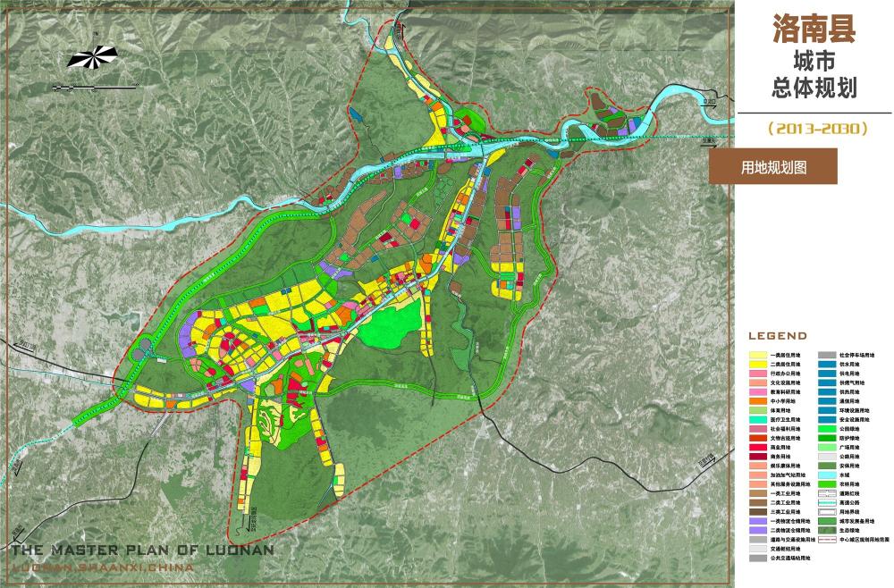Viewport: 894px width, 588px height.
Task: Select the 公园绿地 bright green swatch
Action: coord(828,427)
